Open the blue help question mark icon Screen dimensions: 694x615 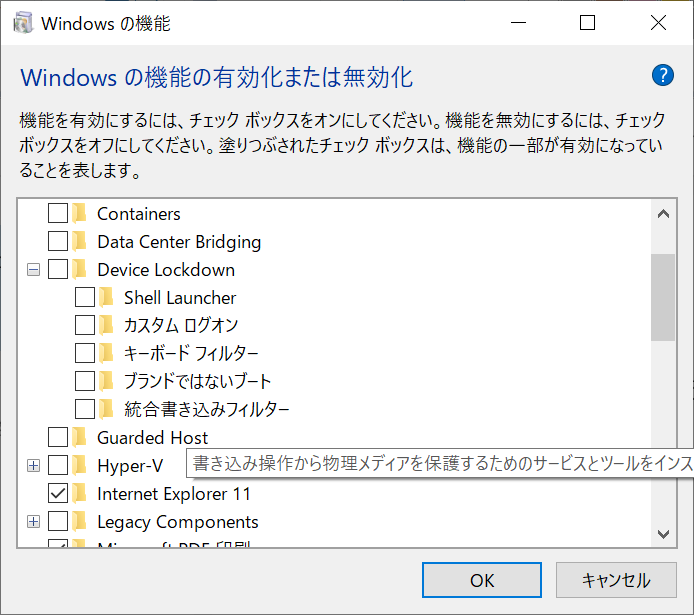tap(663, 75)
